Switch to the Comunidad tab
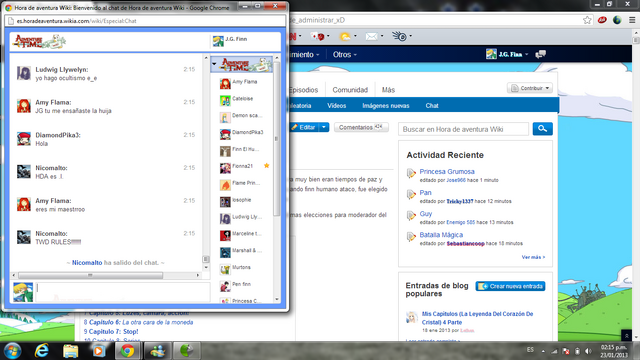This screenshot has width=640, height=360. (350, 90)
